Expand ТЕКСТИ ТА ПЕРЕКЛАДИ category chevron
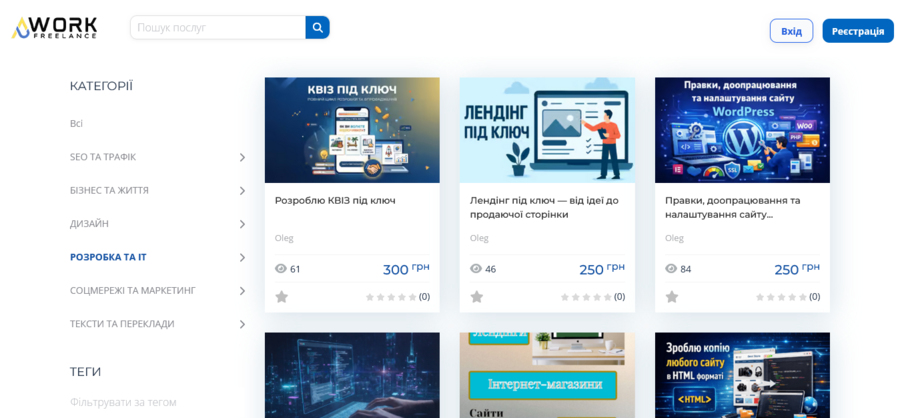The width and height of the screenshot is (900, 418). 242,324
